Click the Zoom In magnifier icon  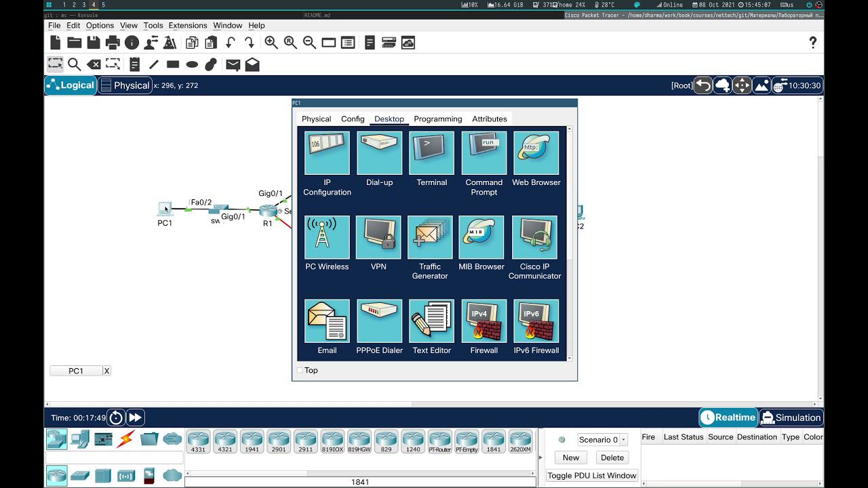pyautogui.click(x=271, y=43)
